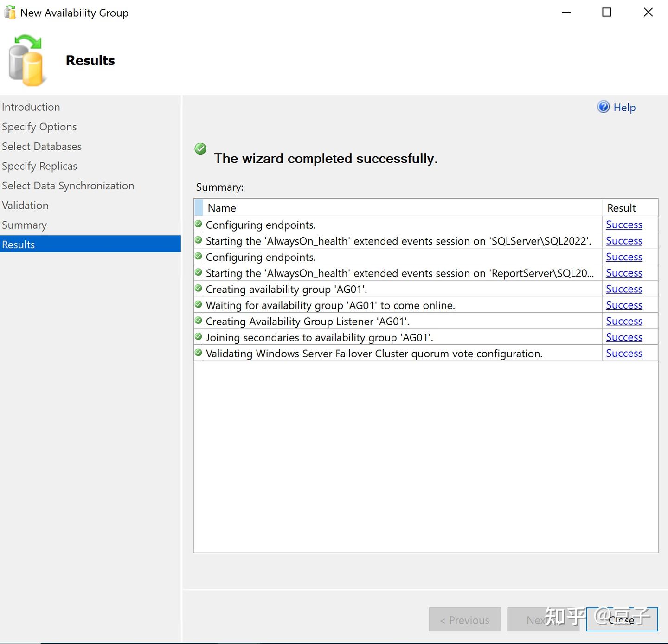Open Success link for Waiting for availability group
Screen dimensions: 668x644
point(624,305)
